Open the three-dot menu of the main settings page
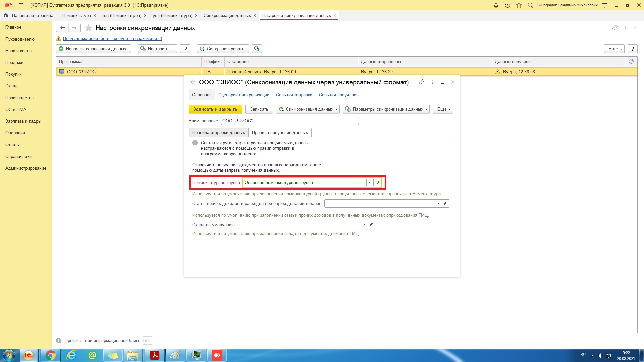This screenshot has width=644, height=362. [625, 28]
